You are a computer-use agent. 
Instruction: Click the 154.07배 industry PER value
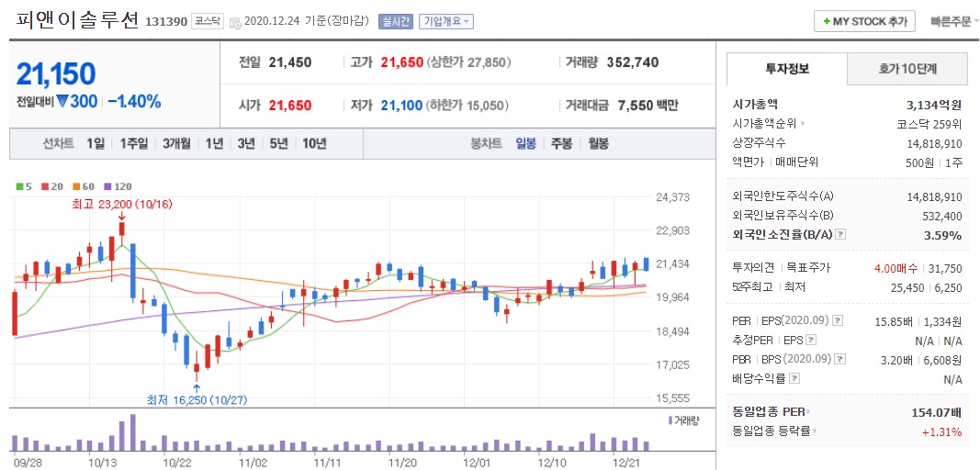[936, 412]
